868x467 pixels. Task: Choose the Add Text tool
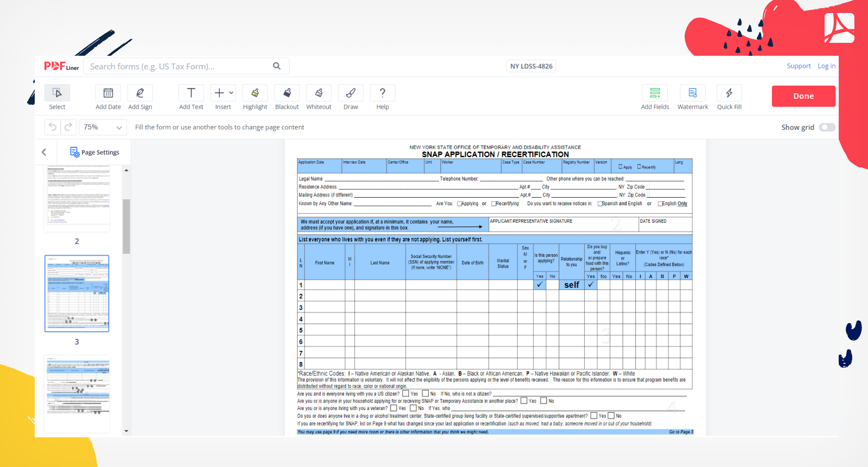tap(191, 93)
